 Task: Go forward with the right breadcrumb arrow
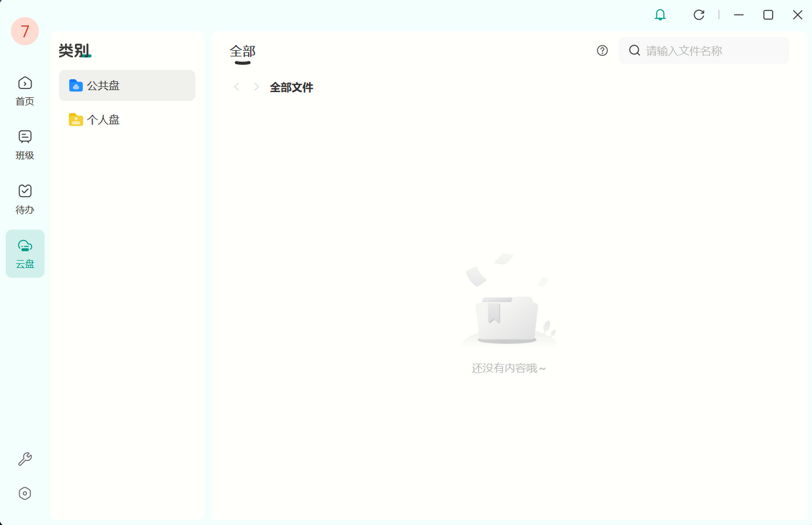(x=256, y=86)
